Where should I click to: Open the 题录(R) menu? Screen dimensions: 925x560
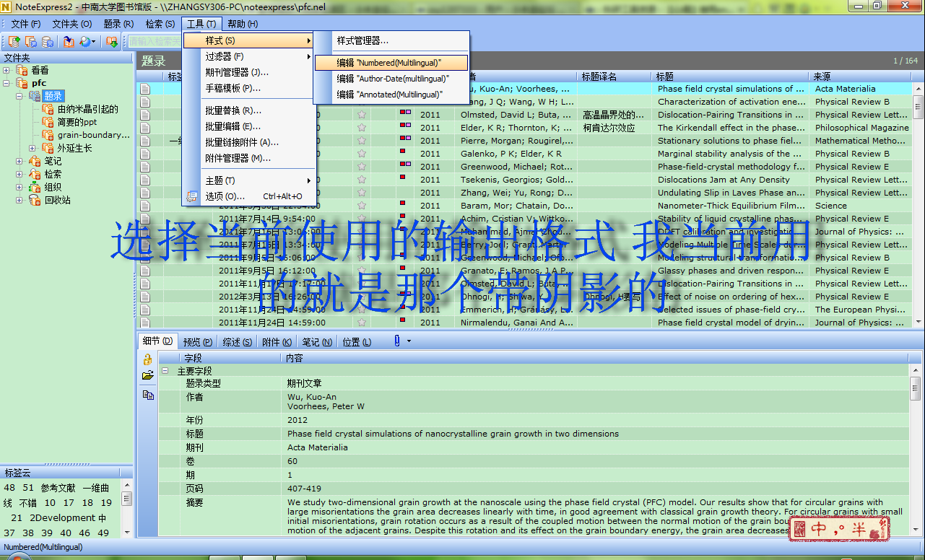pyautogui.click(x=118, y=24)
